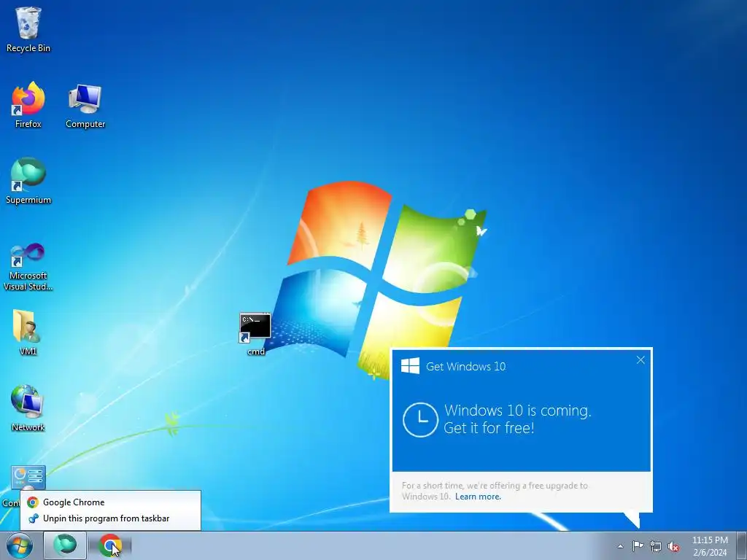Click the 'Get Windows 10' title text

pyautogui.click(x=465, y=366)
